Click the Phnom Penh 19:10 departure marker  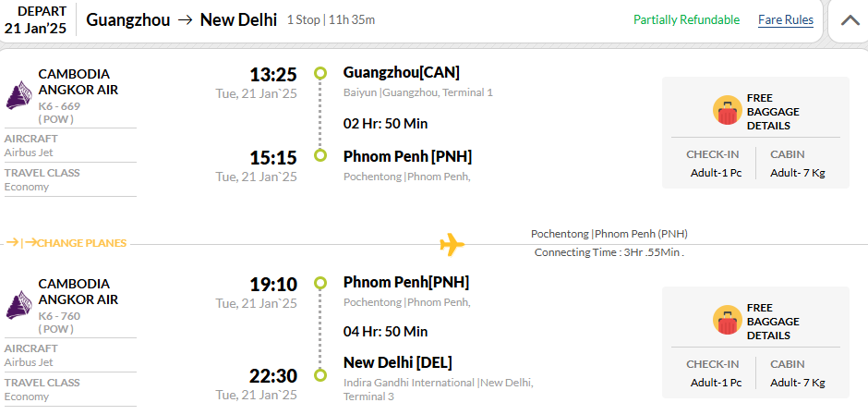(320, 283)
